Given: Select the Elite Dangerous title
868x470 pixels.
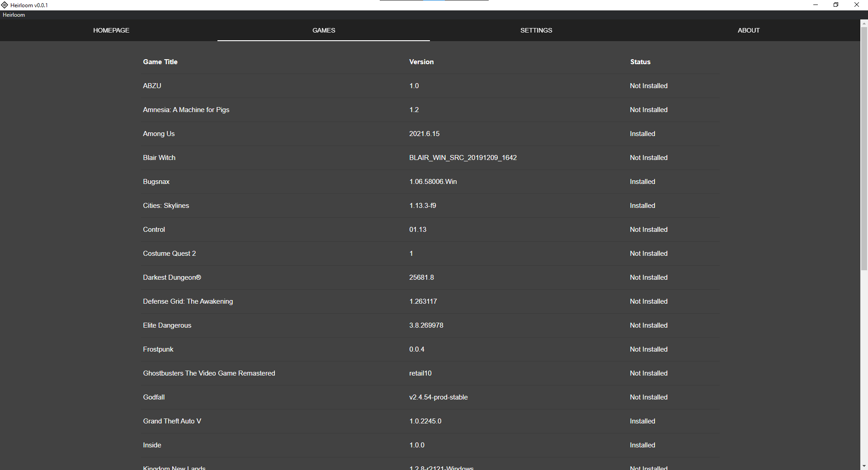Looking at the screenshot, I should [x=167, y=325].
